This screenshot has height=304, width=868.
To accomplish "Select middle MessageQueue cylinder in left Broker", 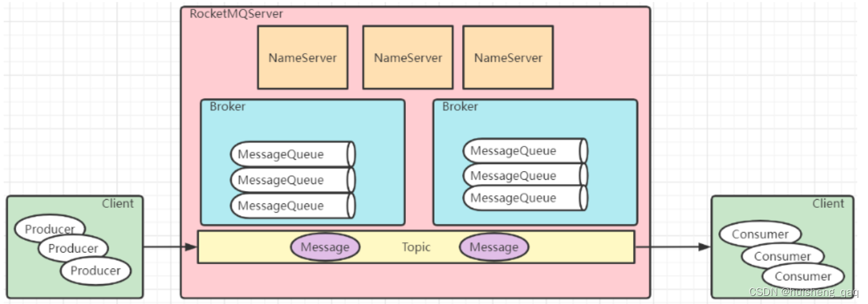I will point(293,180).
